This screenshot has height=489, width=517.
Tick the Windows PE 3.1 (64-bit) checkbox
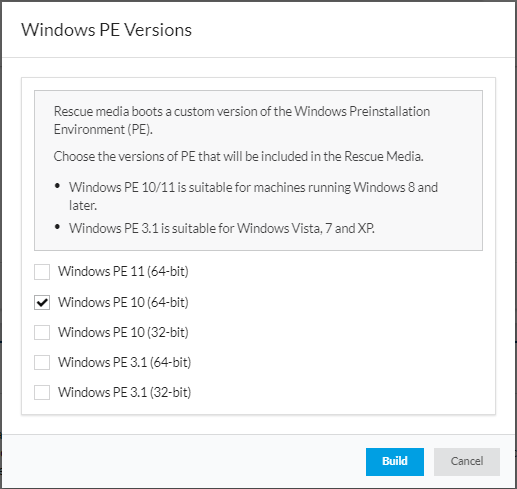click(42, 362)
